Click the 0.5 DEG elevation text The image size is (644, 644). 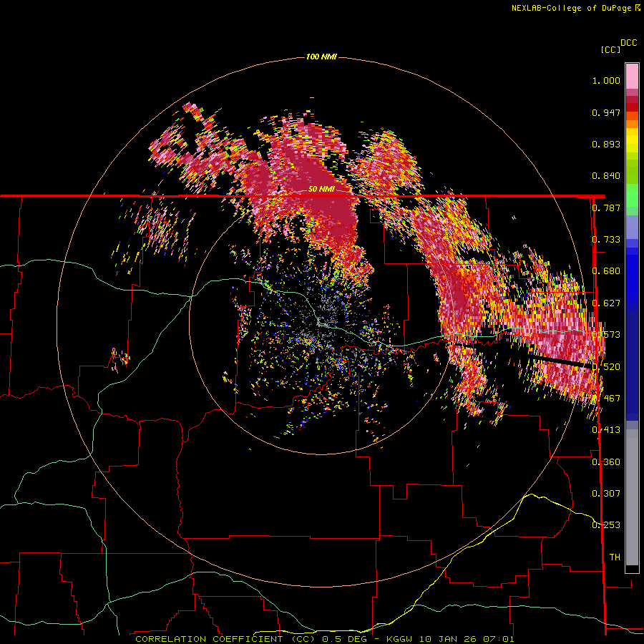coord(344,639)
